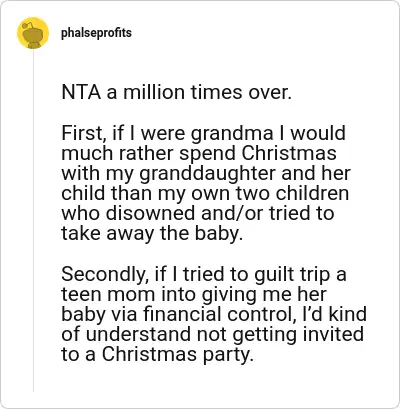Click the phrase "two children" in the comment
Viewport: 400px width, 409px height.
click(x=294, y=193)
